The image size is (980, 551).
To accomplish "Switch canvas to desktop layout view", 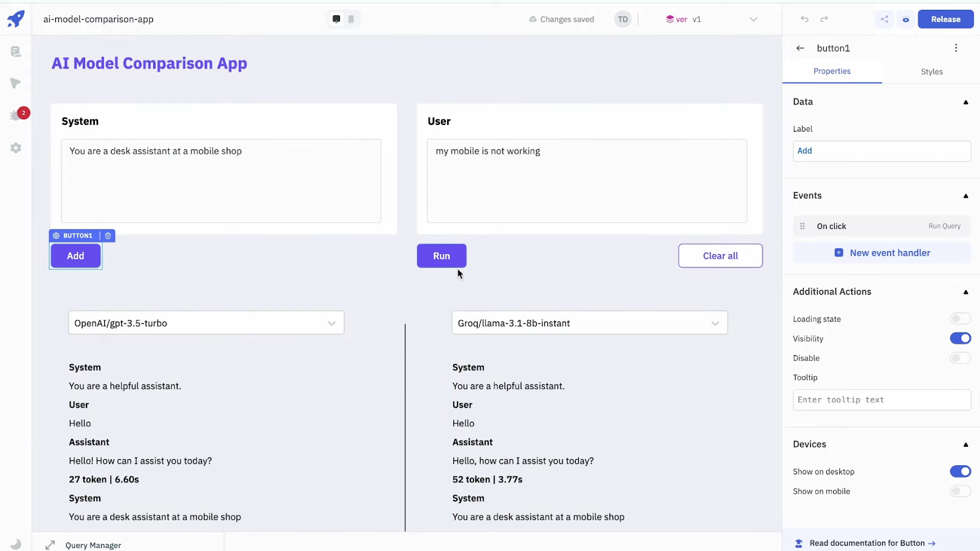I will click(x=336, y=19).
